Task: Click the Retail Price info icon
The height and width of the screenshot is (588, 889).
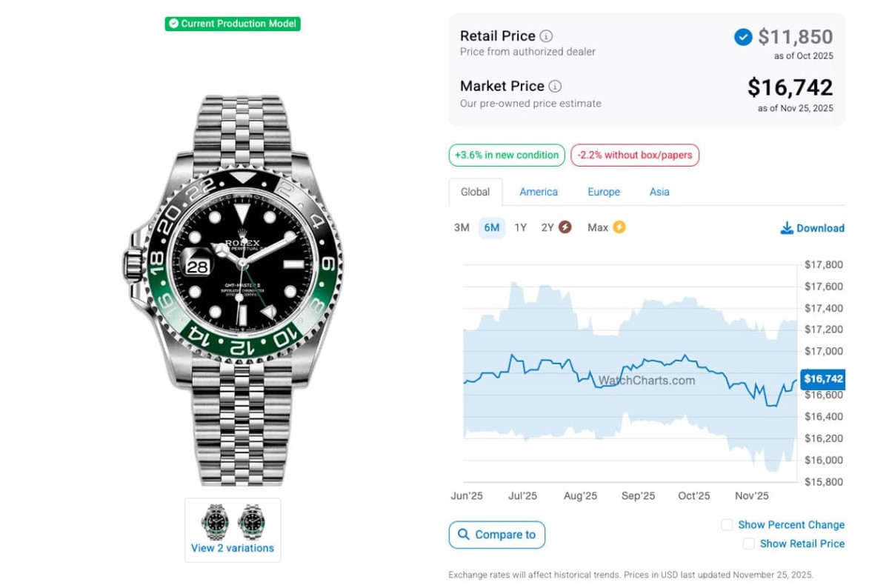Action: point(546,36)
